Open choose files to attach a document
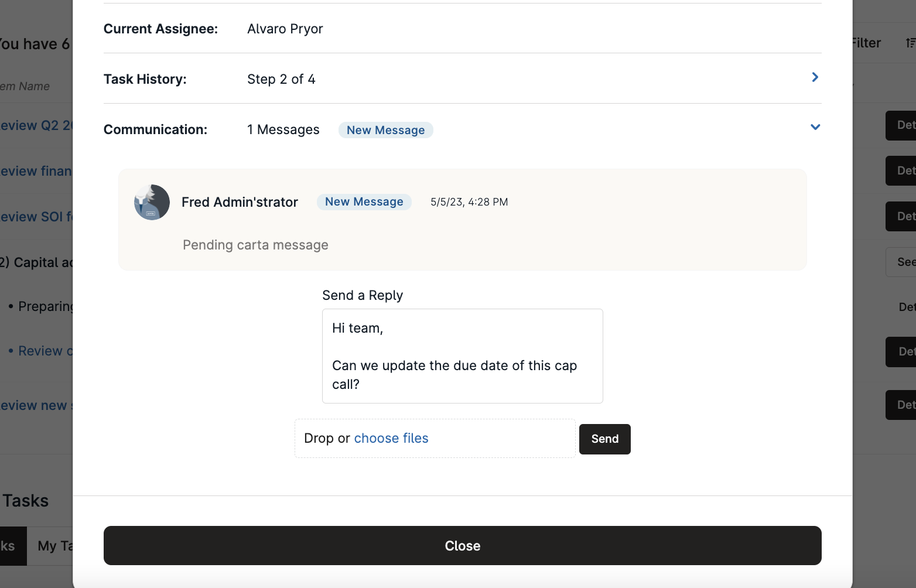Screen dimensions: 916x588 tap(391, 437)
